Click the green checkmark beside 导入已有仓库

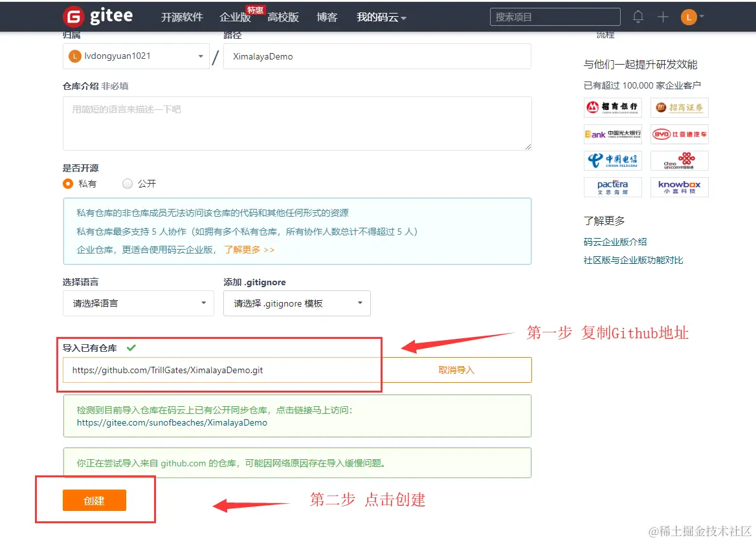click(131, 347)
